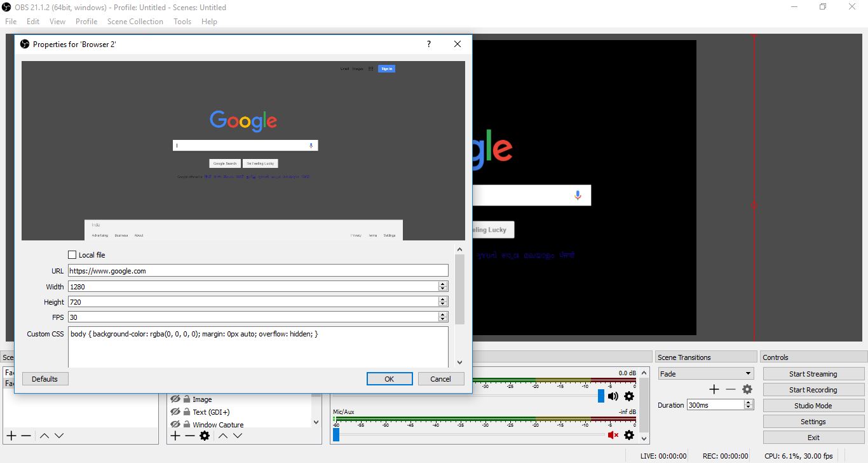Image resolution: width=868 pixels, height=463 pixels.
Task: Open the Tools menu
Action: coord(182,21)
